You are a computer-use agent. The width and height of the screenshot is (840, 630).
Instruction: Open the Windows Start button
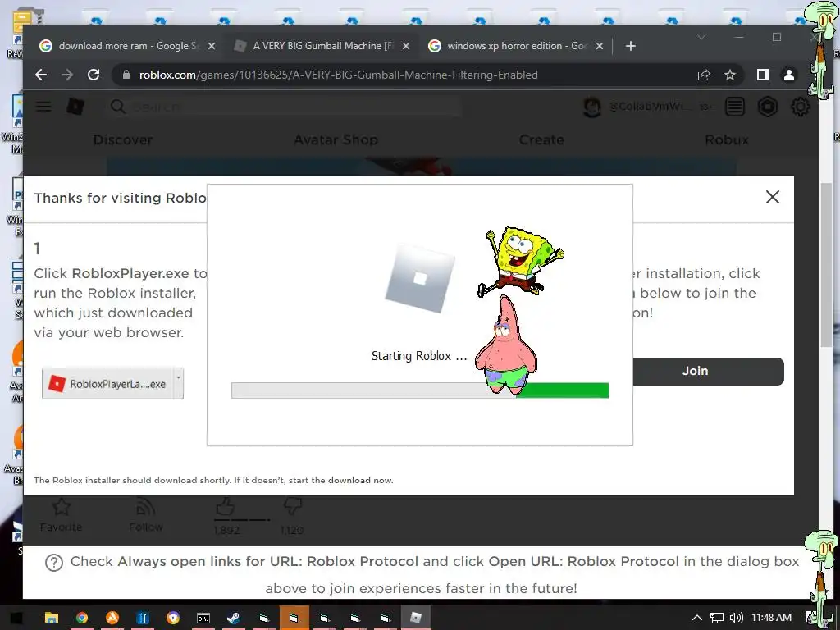point(16,618)
